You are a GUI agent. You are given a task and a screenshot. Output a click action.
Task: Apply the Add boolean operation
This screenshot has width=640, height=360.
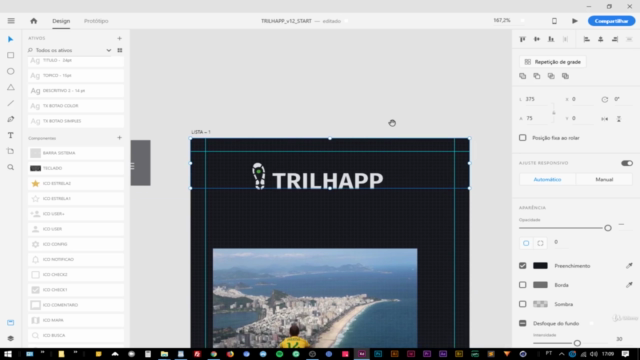point(522,76)
